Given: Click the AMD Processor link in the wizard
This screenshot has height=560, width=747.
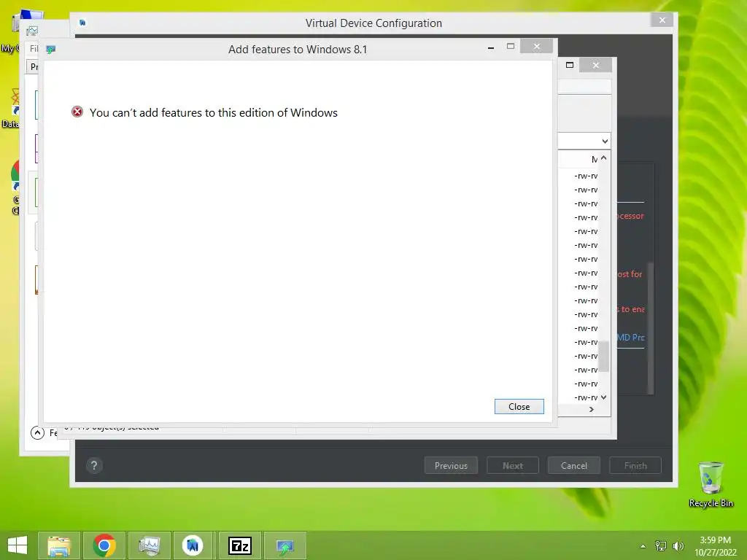Looking at the screenshot, I should click(630, 337).
